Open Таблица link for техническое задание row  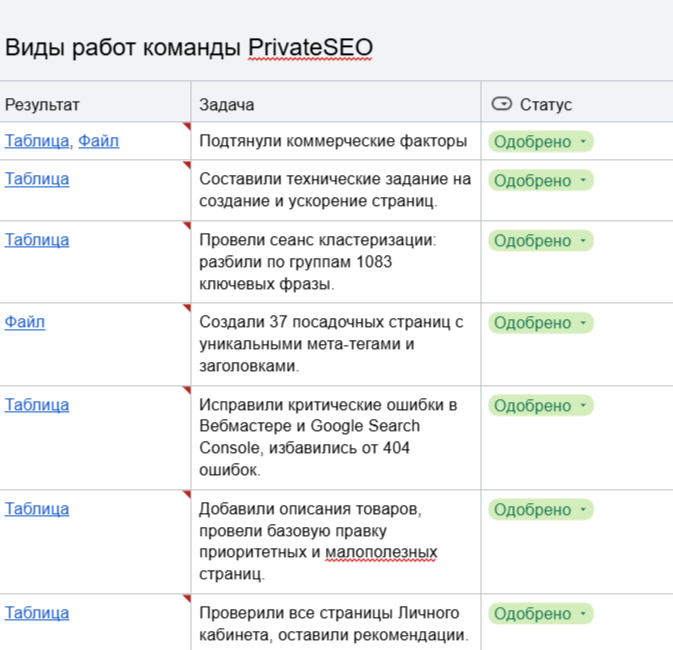[37, 179]
